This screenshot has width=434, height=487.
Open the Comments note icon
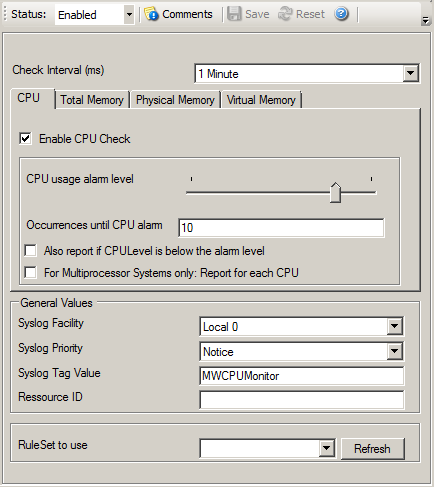[x=151, y=14]
